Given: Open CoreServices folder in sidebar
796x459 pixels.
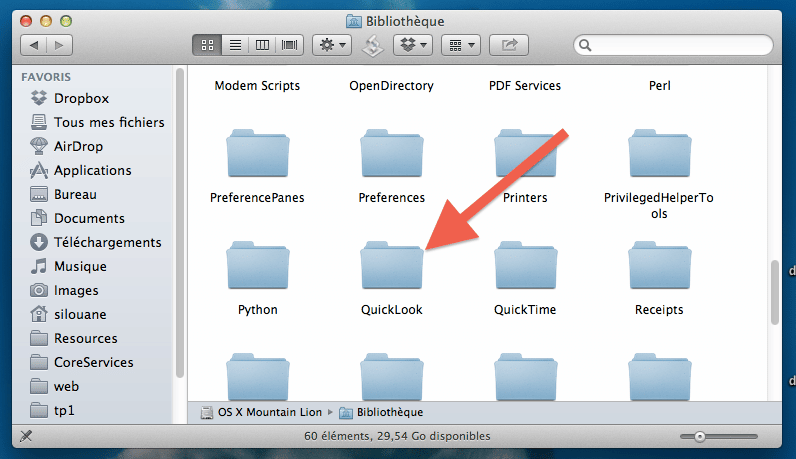Looking at the screenshot, I should point(82,363).
